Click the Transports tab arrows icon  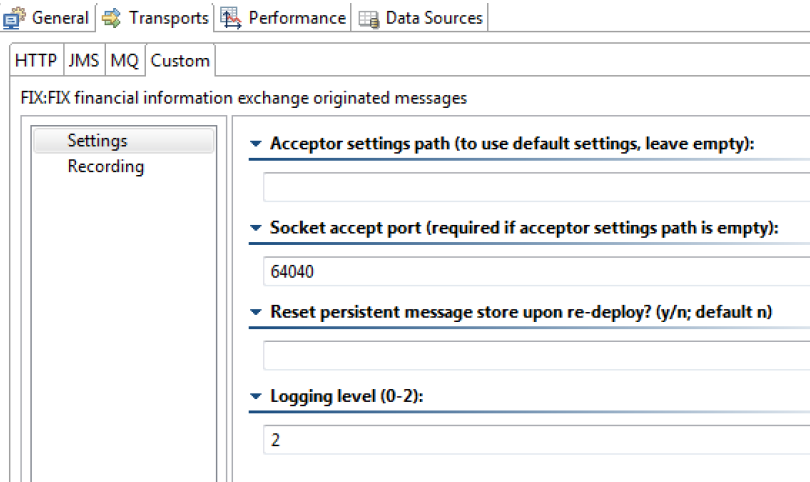tap(112, 18)
